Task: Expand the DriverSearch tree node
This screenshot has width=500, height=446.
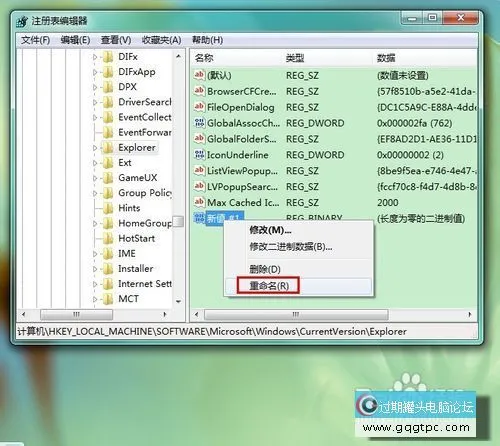Action: click(95, 102)
